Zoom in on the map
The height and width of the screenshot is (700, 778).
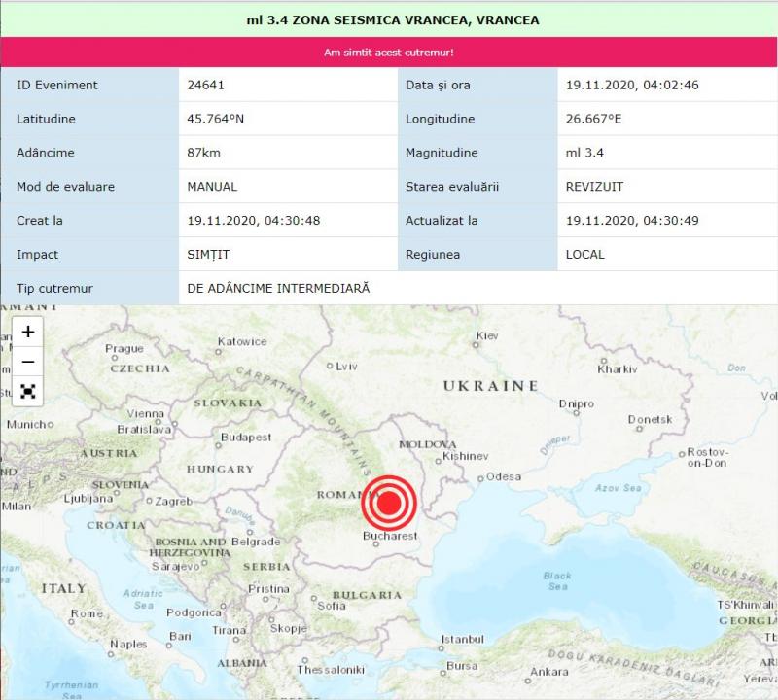(27, 331)
